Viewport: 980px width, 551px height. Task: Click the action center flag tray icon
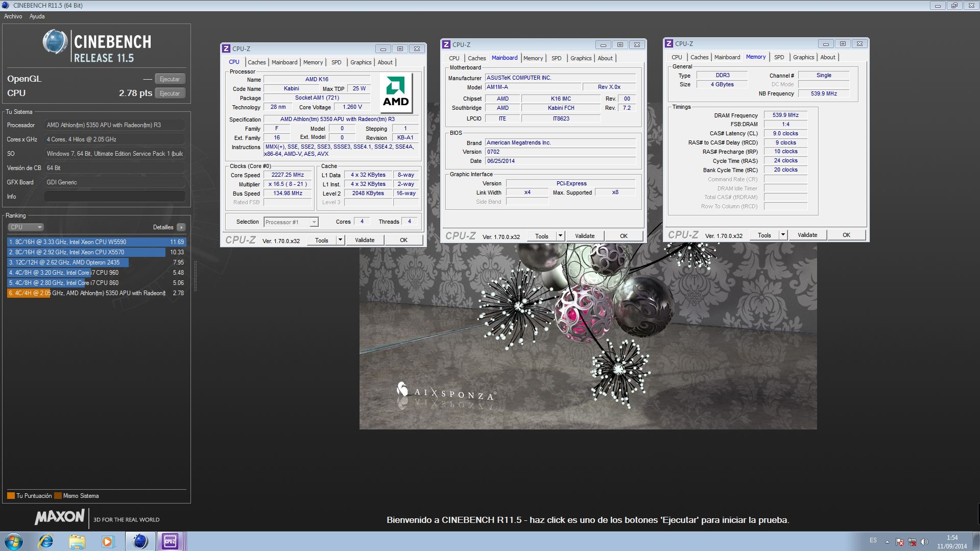pos(900,542)
